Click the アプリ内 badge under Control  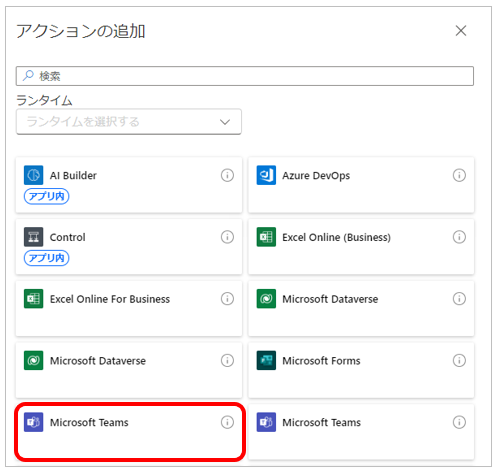[46, 258]
